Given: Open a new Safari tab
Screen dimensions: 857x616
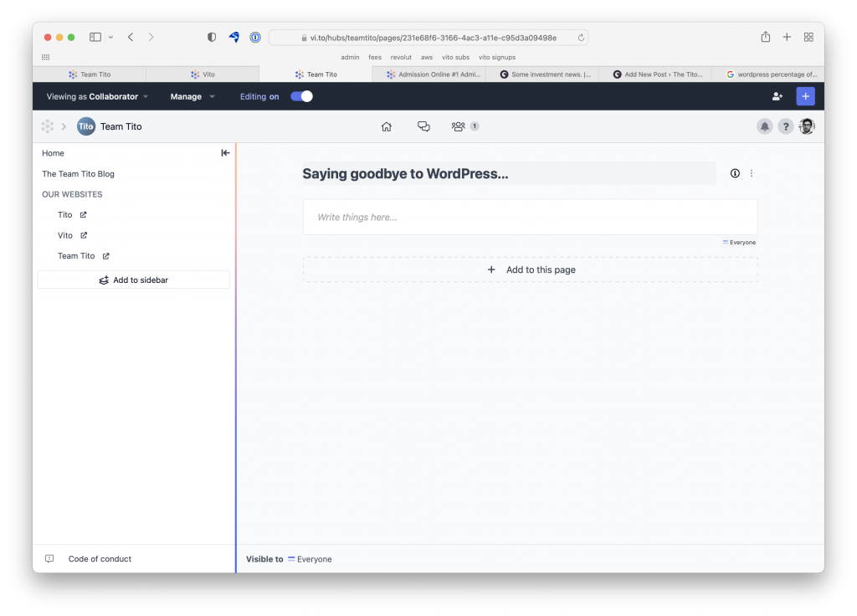Looking at the screenshot, I should click(x=787, y=37).
